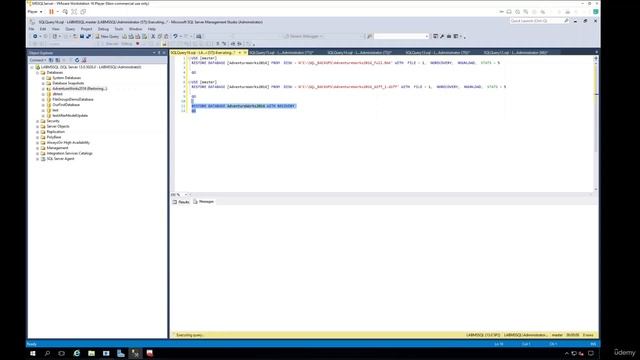Image resolution: width=640 pixels, height=360 pixels.
Task: Select the AdventureWorks2014 (Restoring...) database
Action: (x=80, y=89)
